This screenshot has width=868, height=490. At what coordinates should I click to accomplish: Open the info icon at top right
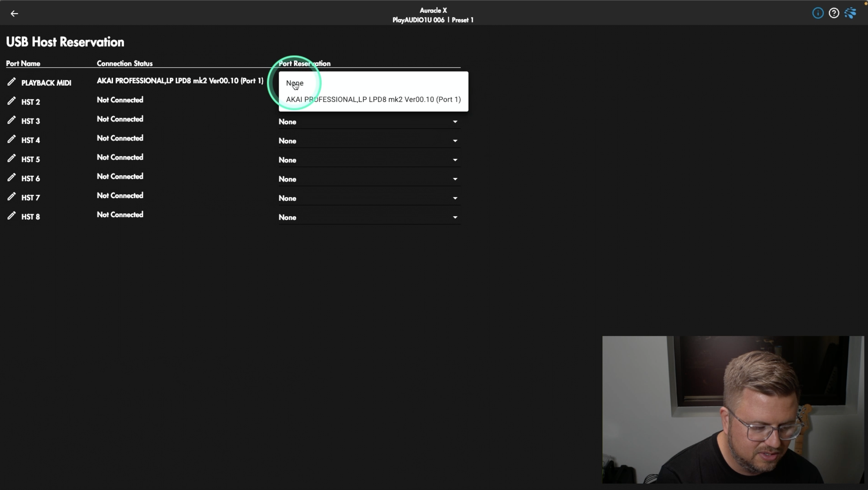click(818, 13)
